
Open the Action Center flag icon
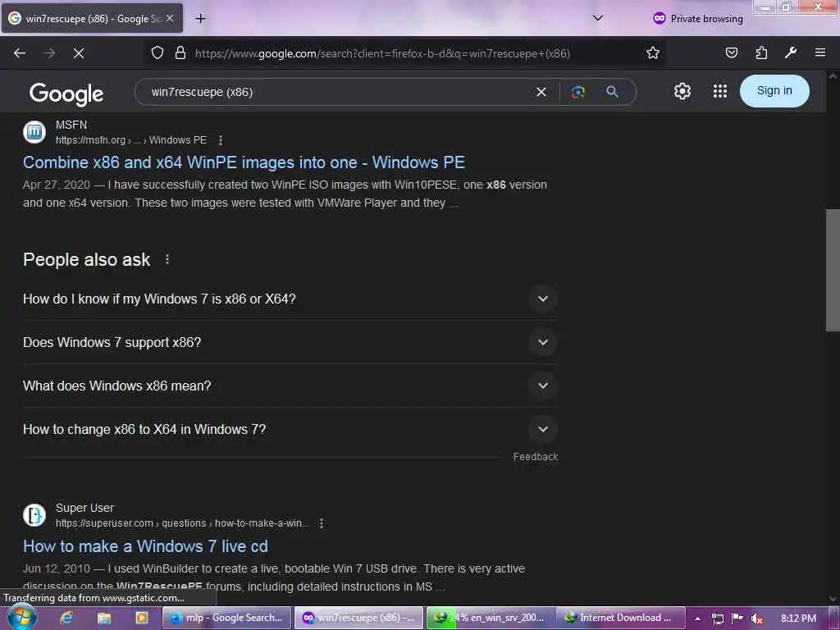point(737,619)
